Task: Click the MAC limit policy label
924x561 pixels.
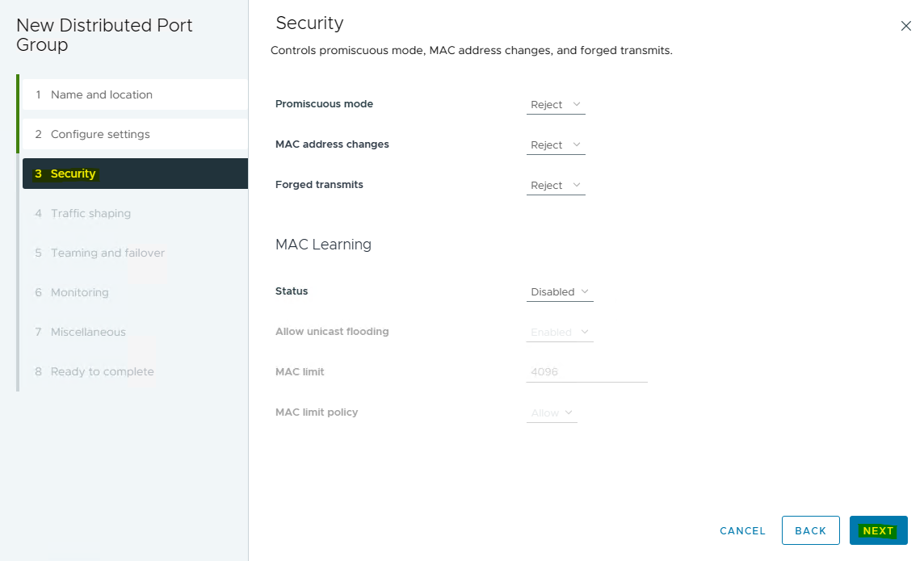Action: pyautogui.click(x=317, y=412)
